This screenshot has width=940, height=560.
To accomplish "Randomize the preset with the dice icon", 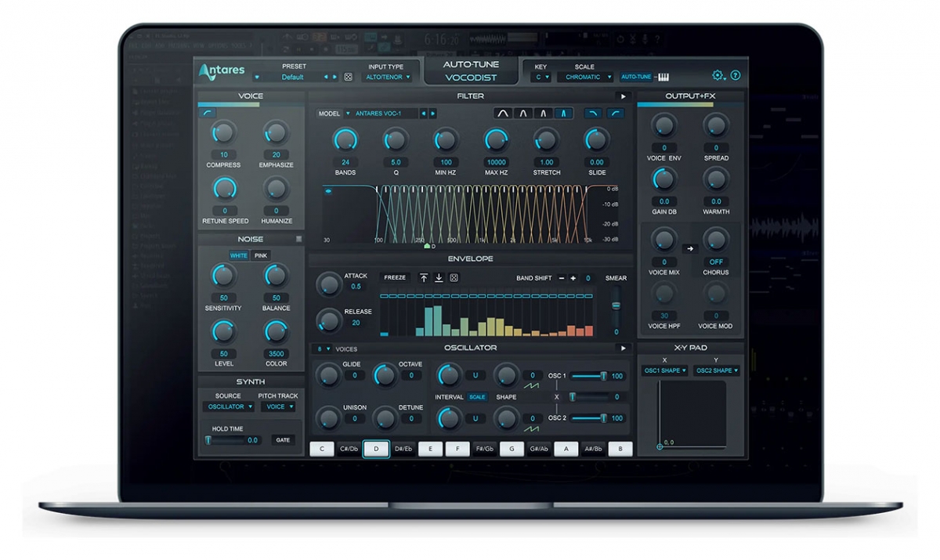I will pos(349,77).
